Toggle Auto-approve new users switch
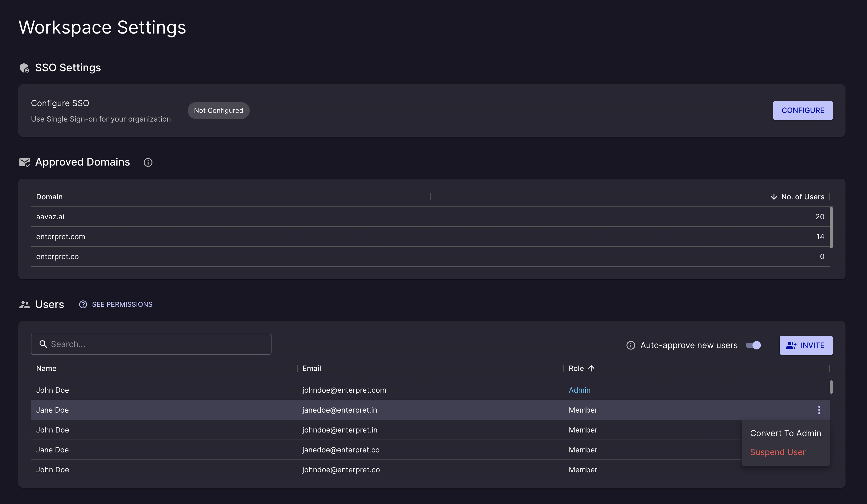The image size is (867, 504). point(753,345)
